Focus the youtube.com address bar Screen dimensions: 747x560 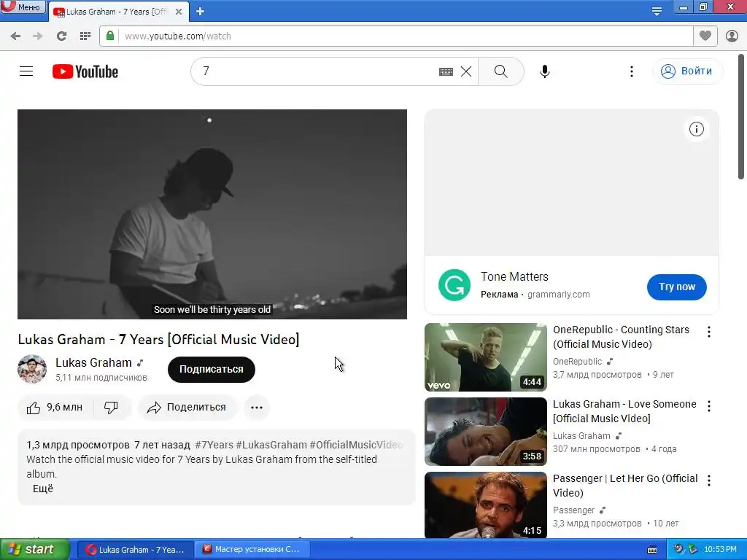[405, 36]
